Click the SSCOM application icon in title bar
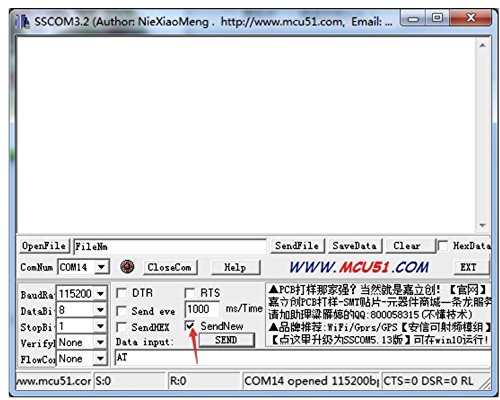This screenshot has width=500, height=400. point(22,22)
